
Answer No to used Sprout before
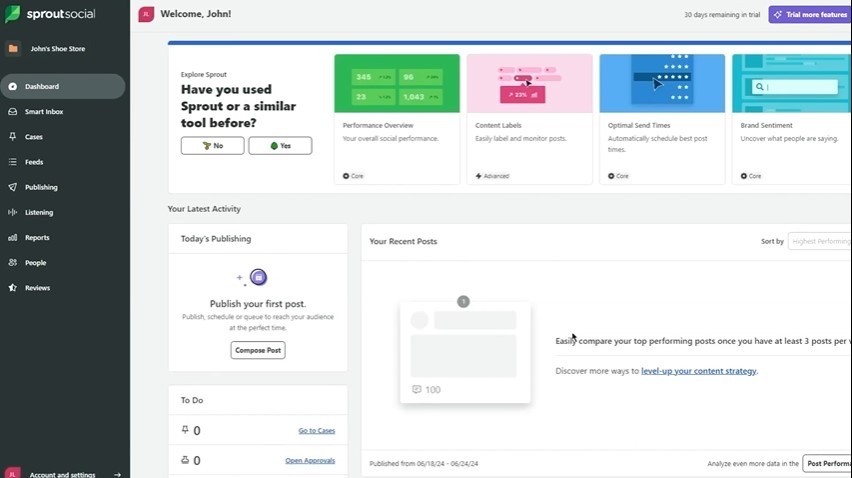pyautogui.click(x=212, y=146)
